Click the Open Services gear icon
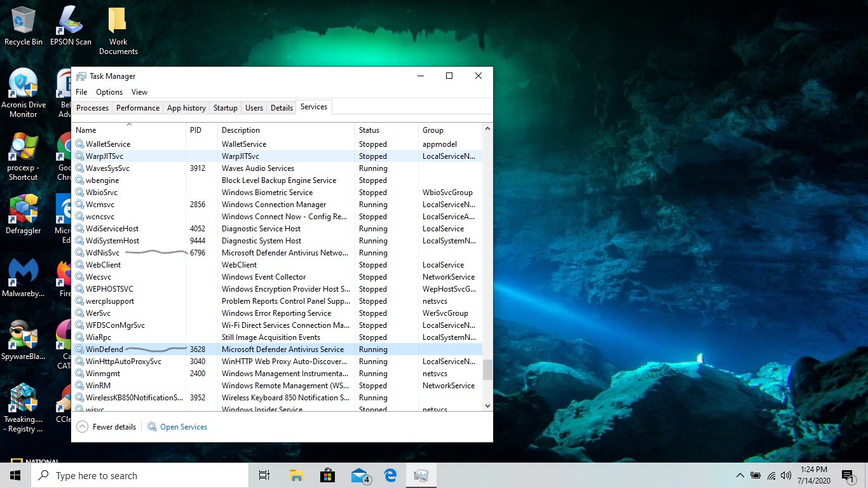 152,427
